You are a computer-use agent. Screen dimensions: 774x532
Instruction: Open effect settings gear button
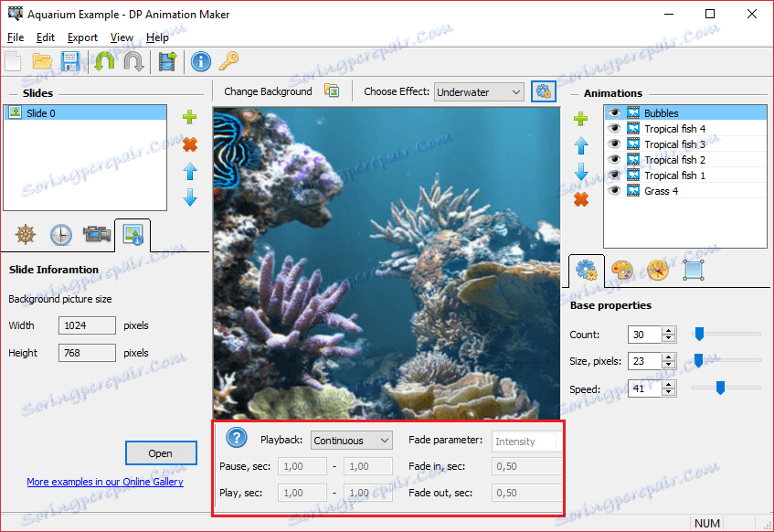tap(544, 92)
